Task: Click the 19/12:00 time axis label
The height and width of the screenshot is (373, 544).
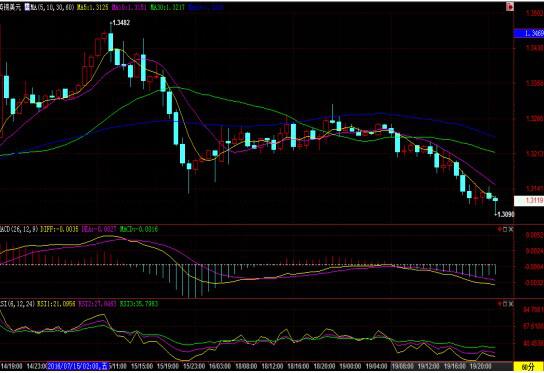Action: pos(429,366)
